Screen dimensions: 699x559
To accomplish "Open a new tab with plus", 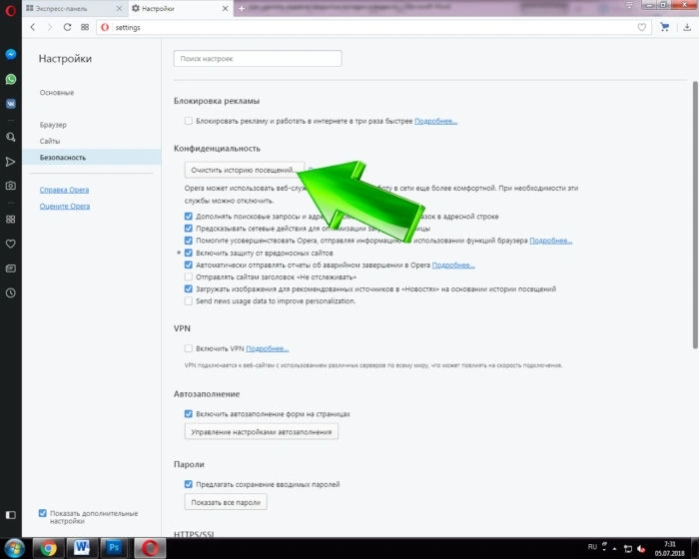I will tap(242, 8).
